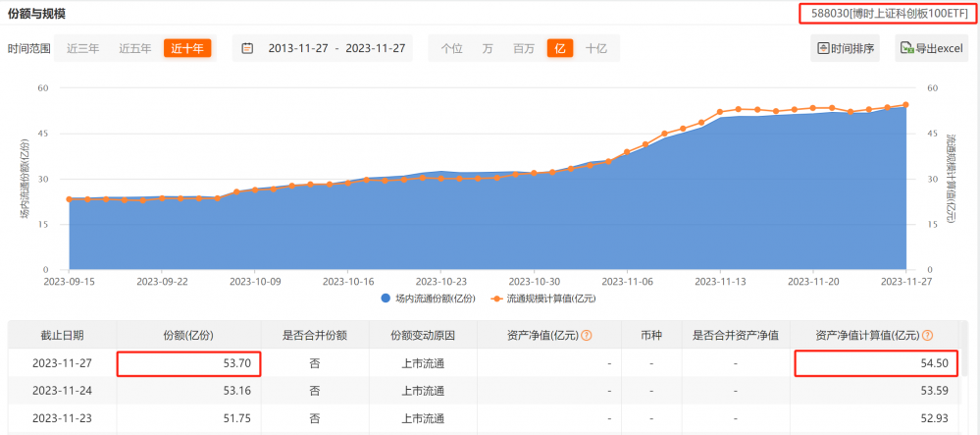The width and height of the screenshot is (980, 435).
Task: Open the end date 2023-11-27 picker
Action: click(x=376, y=48)
